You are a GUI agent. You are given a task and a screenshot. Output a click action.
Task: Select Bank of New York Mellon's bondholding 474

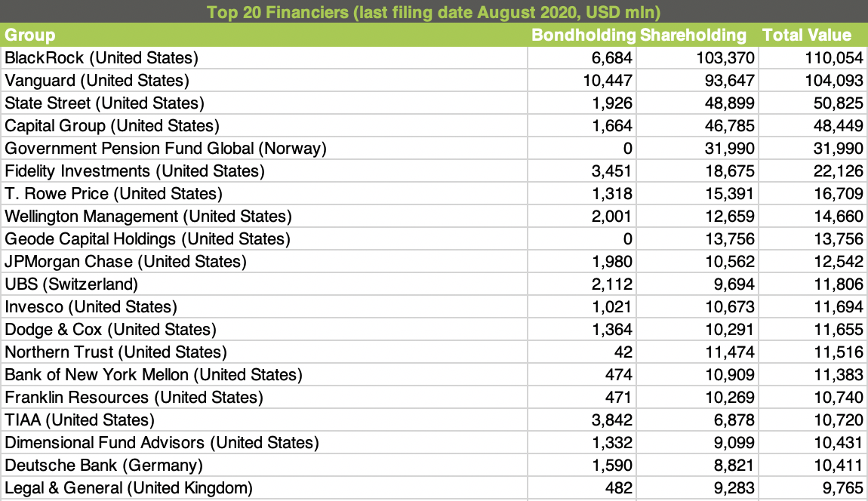tap(583, 375)
